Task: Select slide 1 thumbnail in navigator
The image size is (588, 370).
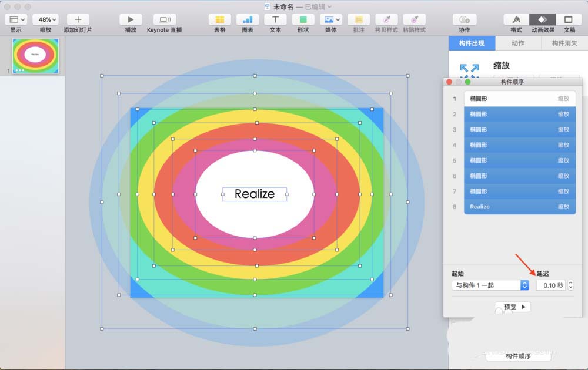Action: (x=35, y=56)
